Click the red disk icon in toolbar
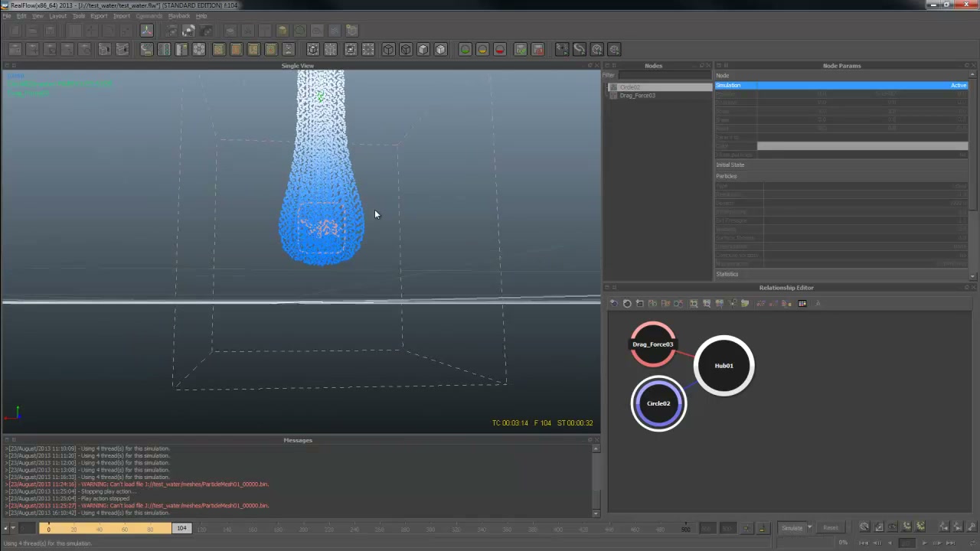 coord(537,50)
